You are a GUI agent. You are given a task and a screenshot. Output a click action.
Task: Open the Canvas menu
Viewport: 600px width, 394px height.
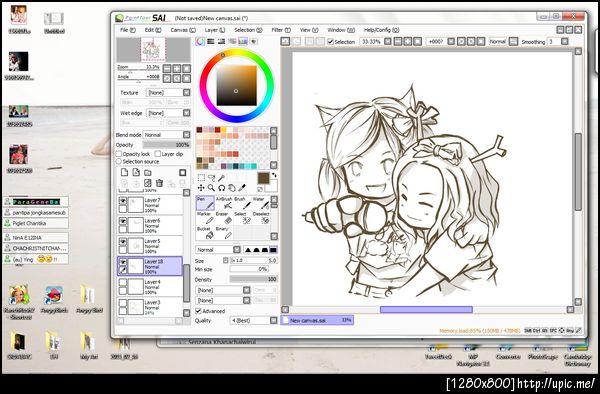(183, 30)
